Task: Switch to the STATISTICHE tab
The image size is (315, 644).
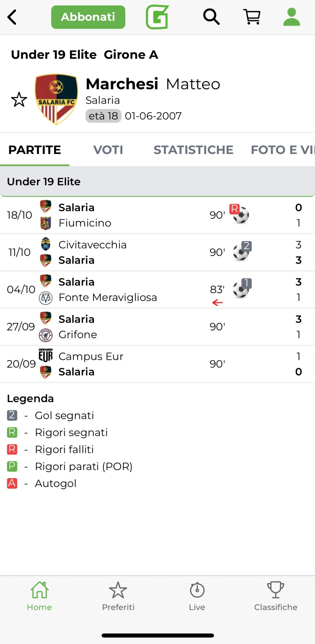Action: tap(193, 150)
